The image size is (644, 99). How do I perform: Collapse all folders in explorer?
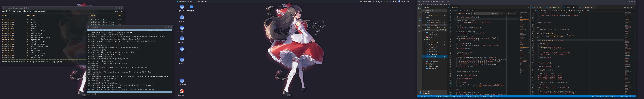pyautogui.click(x=446, y=30)
